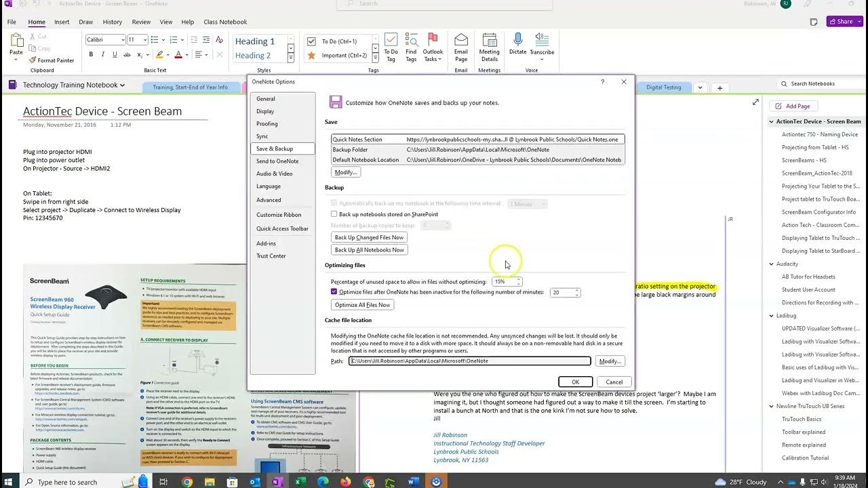Click the help question mark in OneNote Options
This screenshot has width=868, height=488.
[x=602, y=82]
